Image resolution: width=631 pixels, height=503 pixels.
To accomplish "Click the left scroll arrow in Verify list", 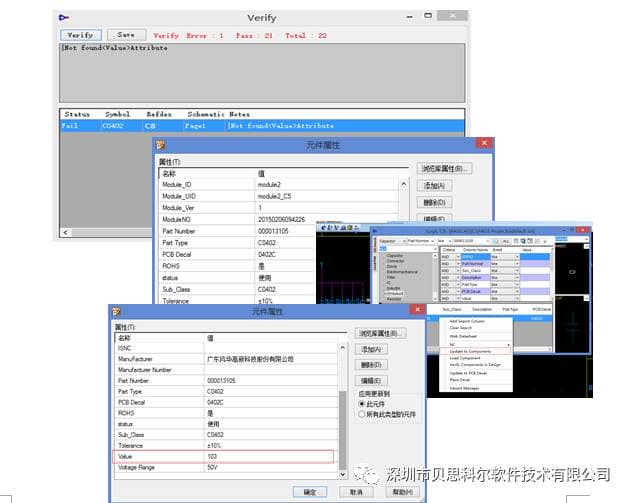I will pyautogui.click(x=66, y=232).
